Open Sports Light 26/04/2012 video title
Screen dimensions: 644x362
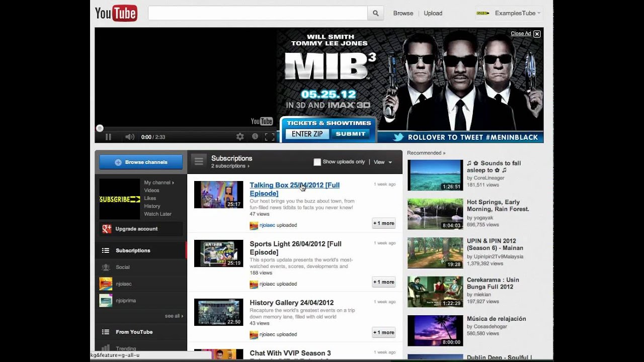point(295,248)
